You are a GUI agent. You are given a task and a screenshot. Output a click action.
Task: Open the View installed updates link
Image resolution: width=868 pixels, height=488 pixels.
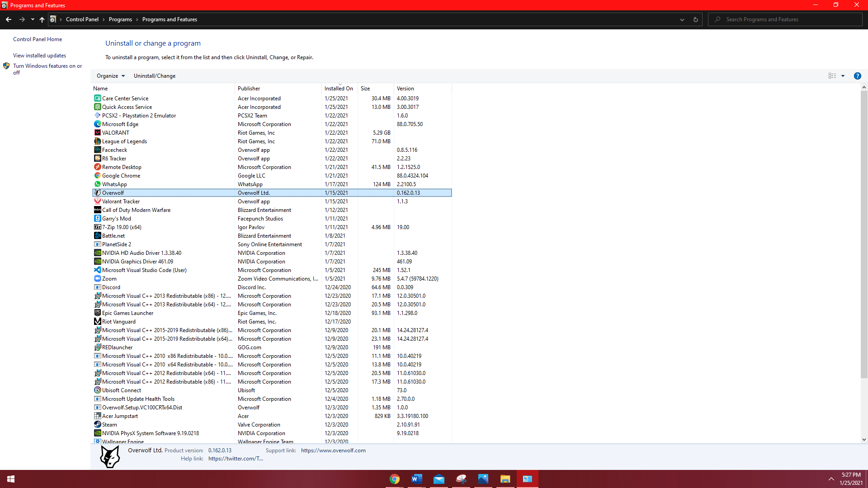[39, 56]
